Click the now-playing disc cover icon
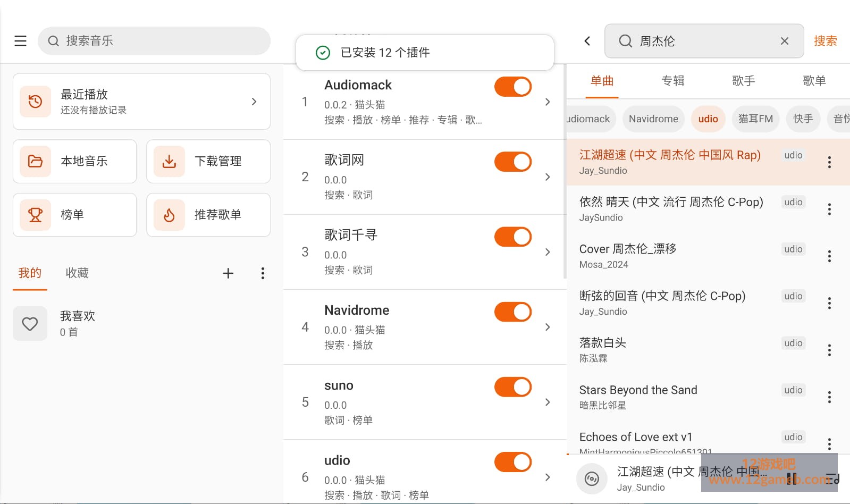Image resolution: width=850 pixels, height=504 pixels. coord(592,479)
